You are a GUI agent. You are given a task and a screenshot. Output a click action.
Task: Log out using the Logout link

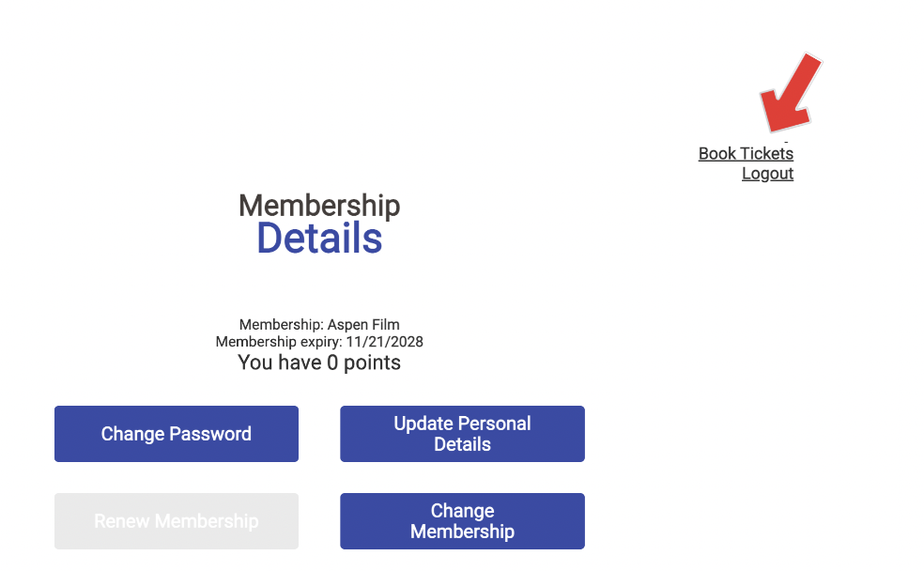pos(767,173)
